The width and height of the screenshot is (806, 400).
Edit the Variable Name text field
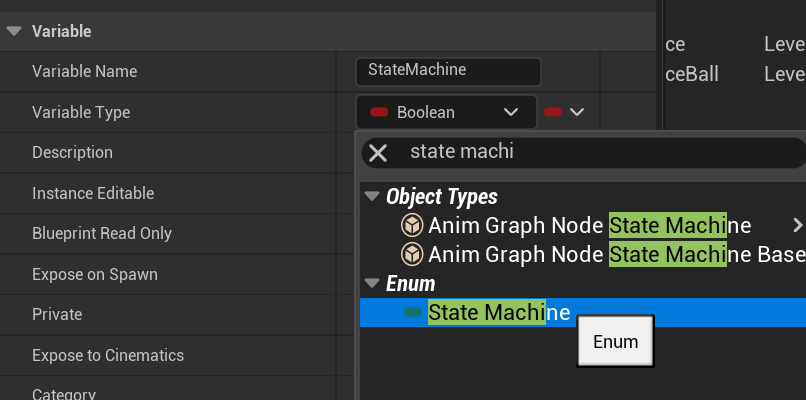tap(448, 71)
